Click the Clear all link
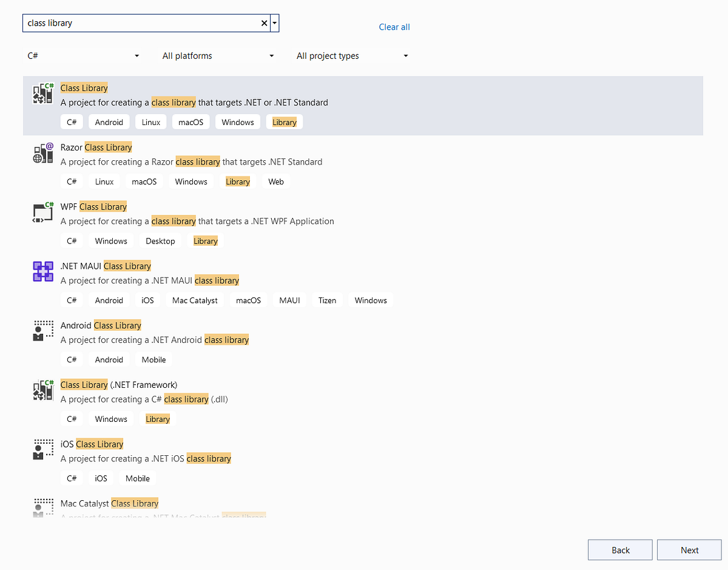The image size is (728, 570). (x=394, y=27)
